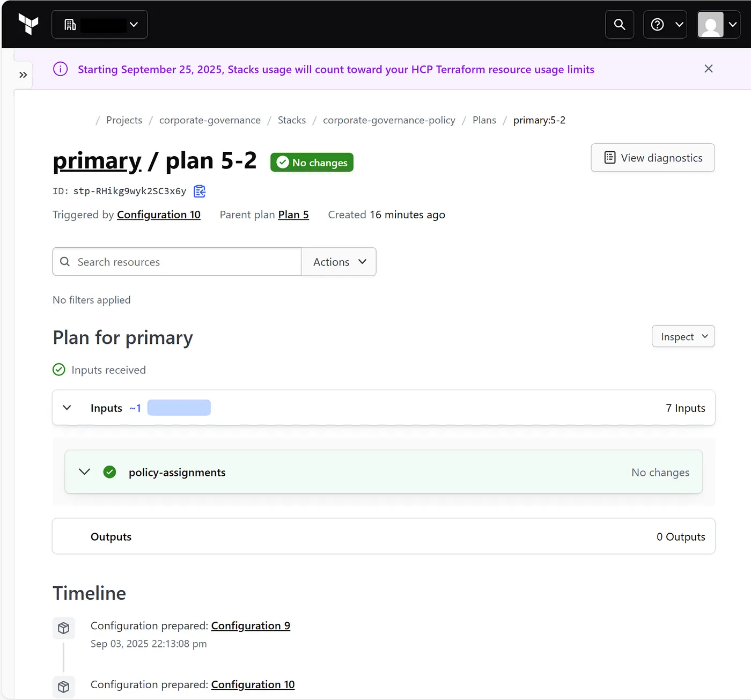Open the Configuration 10 trigger link
Image resolution: width=751 pixels, height=700 pixels.
[x=159, y=215]
